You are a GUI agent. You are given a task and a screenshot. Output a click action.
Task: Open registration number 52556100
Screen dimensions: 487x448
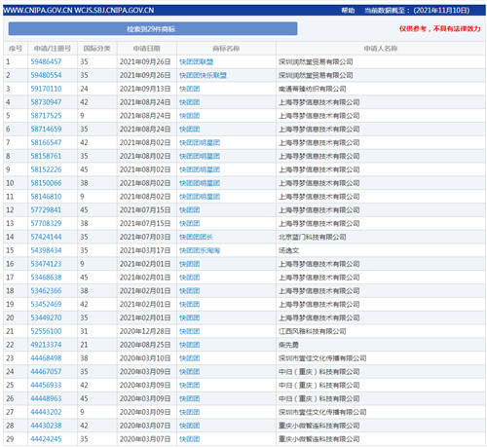(46, 331)
